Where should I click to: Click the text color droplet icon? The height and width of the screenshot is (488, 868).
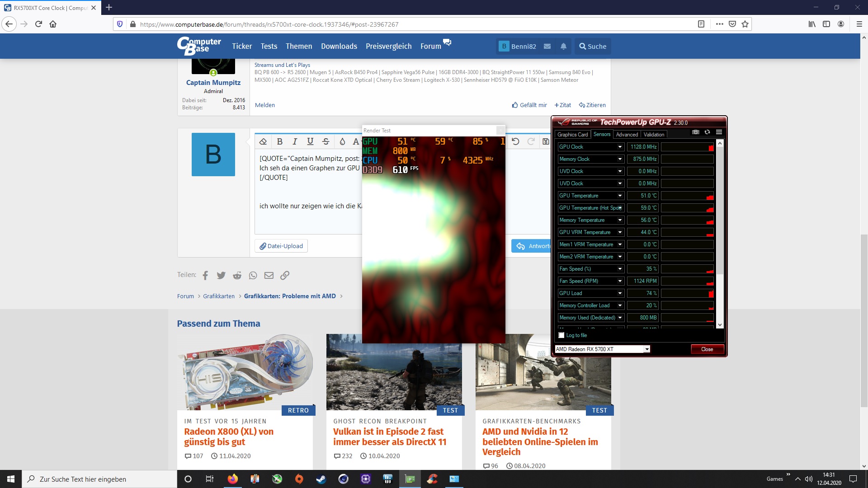point(342,141)
